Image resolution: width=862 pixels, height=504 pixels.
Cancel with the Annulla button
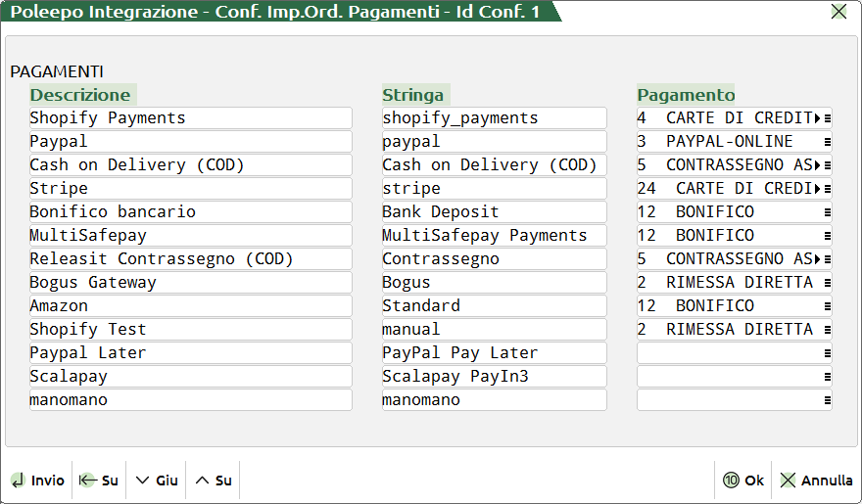point(816,481)
